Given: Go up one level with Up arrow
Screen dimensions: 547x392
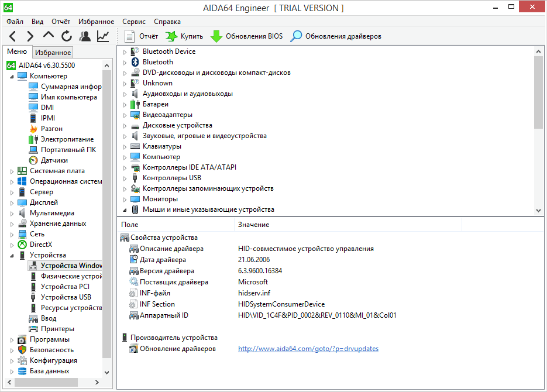Looking at the screenshot, I should click(x=49, y=36).
